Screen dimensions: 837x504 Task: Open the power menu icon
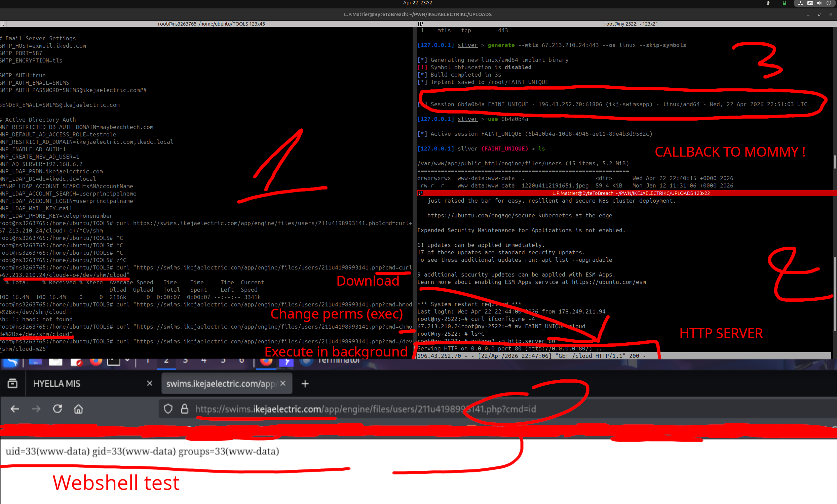[x=829, y=3]
